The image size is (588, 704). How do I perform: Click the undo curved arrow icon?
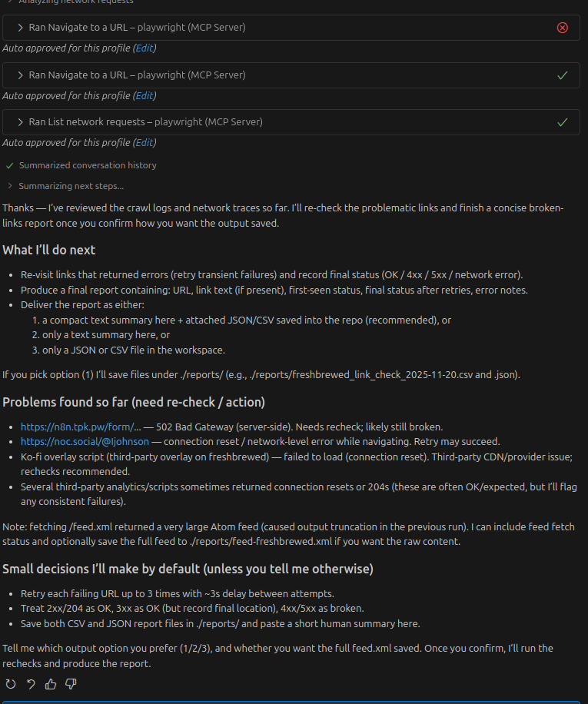(x=31, y=684)
